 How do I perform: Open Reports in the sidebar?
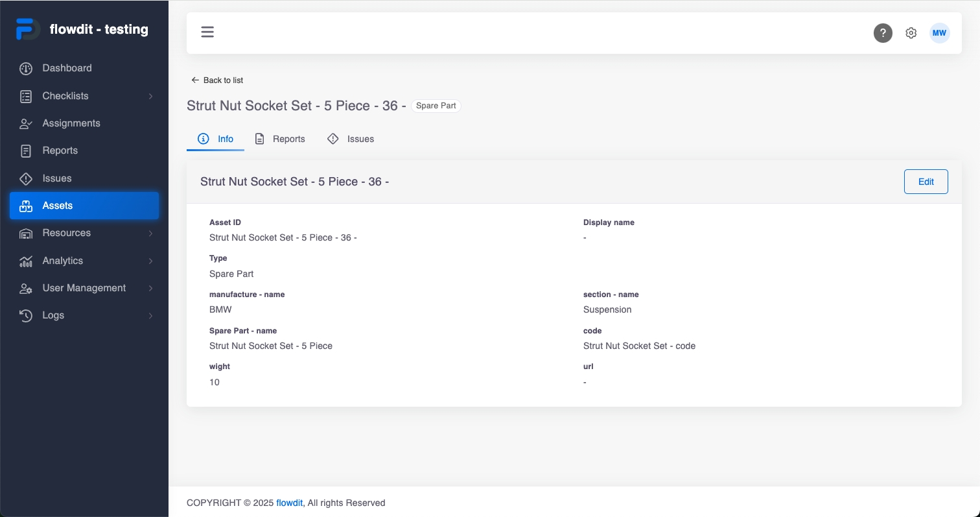pos(60,150)
